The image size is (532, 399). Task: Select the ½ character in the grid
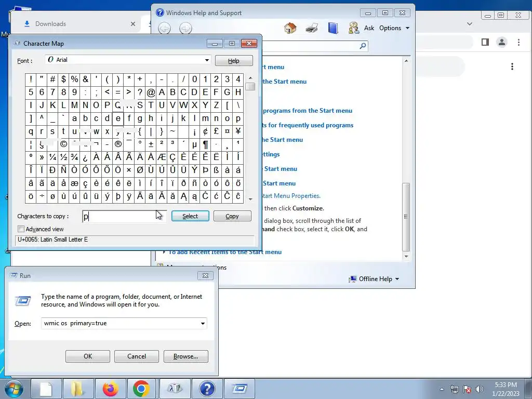tap(63, 157)
